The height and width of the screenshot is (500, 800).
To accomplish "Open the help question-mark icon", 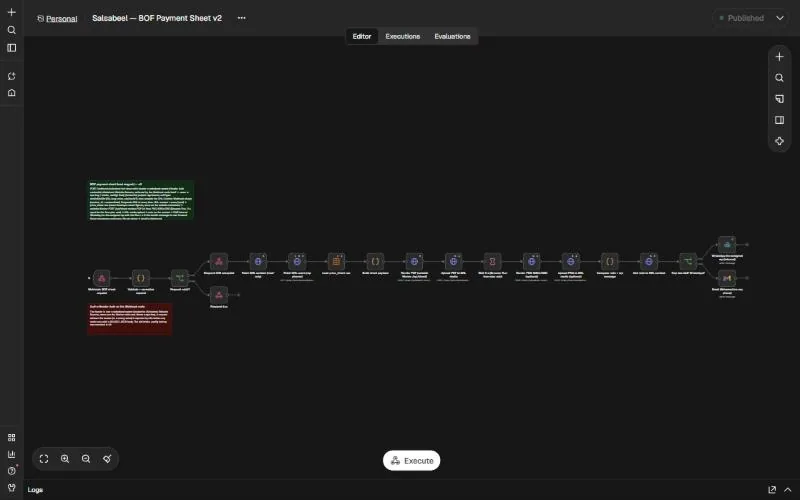I will 12,470.
